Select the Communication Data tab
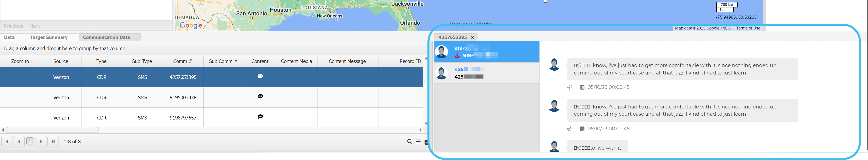 pyautogui.click(x=107, y=37)
